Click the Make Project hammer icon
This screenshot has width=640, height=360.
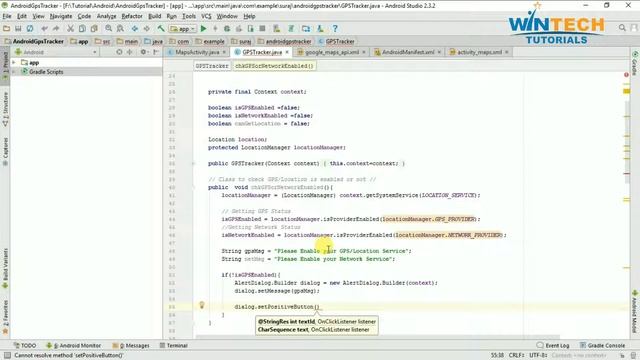tap(161, 29)
